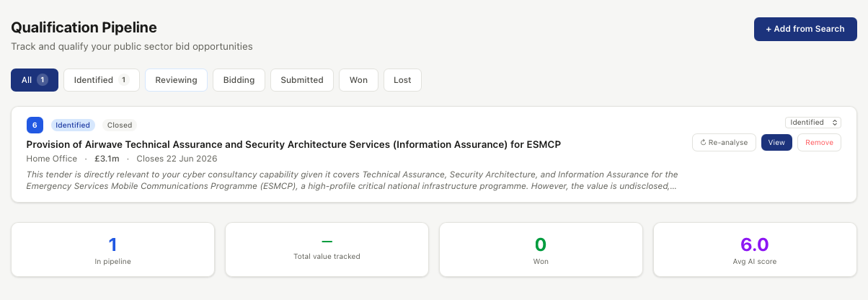
Task: Click the Identified status tag on the card
Action: tap(73, 125)
